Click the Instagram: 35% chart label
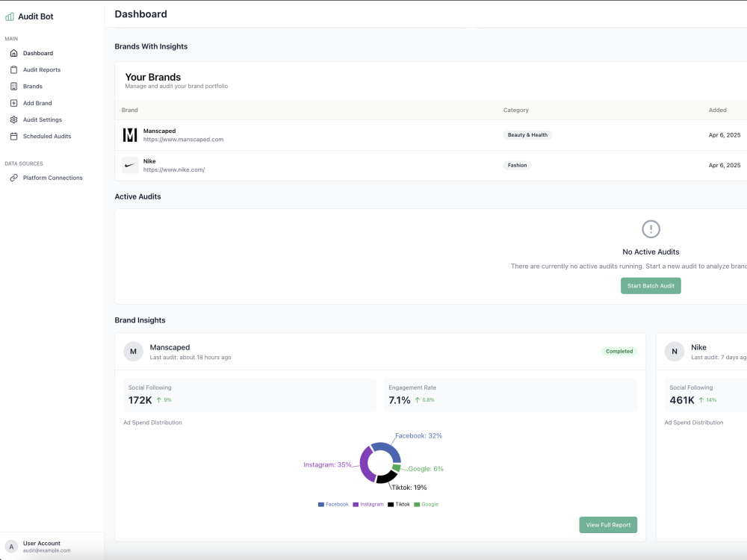This screenshot has width=747, height=560. pos(327,464)
